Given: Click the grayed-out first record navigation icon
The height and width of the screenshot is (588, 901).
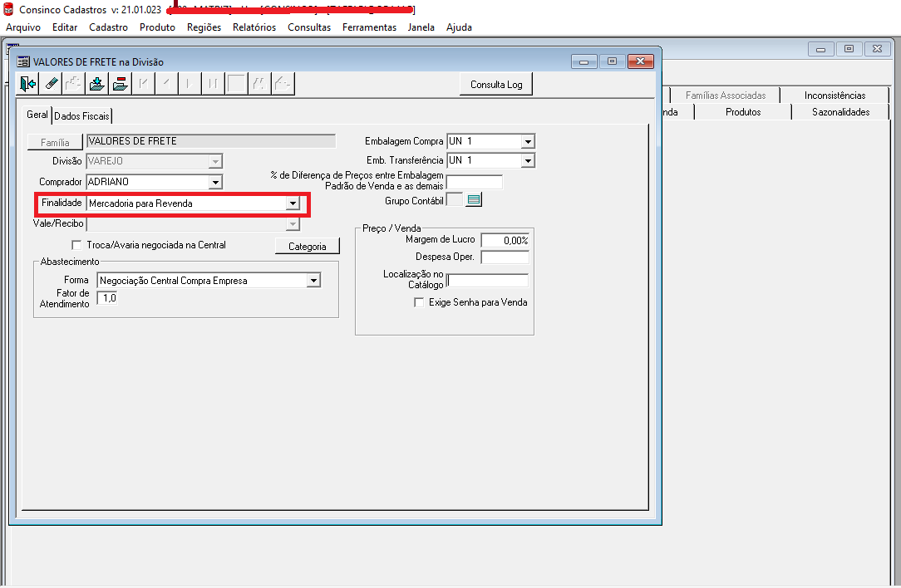Looking at the screenshot, I should 143,84.
